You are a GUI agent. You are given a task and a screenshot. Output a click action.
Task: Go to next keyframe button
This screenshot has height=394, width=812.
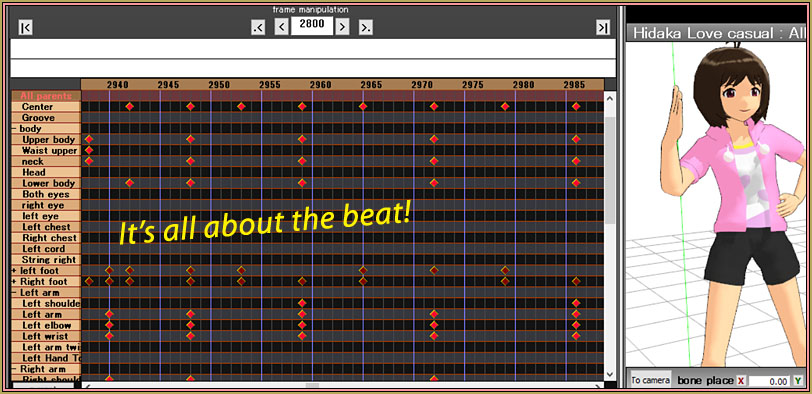pyautogui.click(x=366, y=27)
